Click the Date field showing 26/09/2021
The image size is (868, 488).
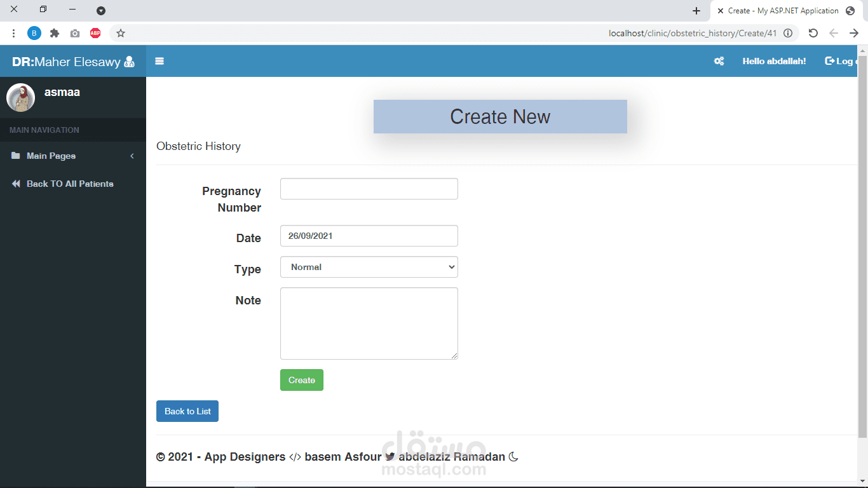click(x=369, y=236)
